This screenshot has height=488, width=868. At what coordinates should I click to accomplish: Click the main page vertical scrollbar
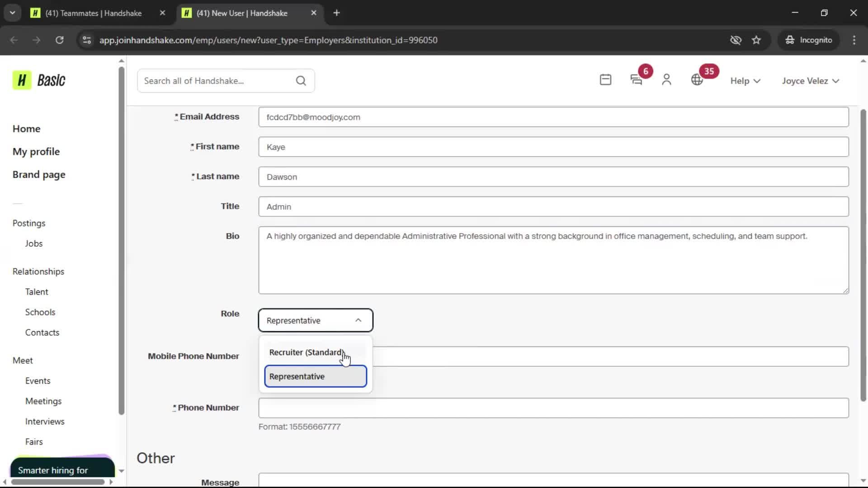point(863,255)
